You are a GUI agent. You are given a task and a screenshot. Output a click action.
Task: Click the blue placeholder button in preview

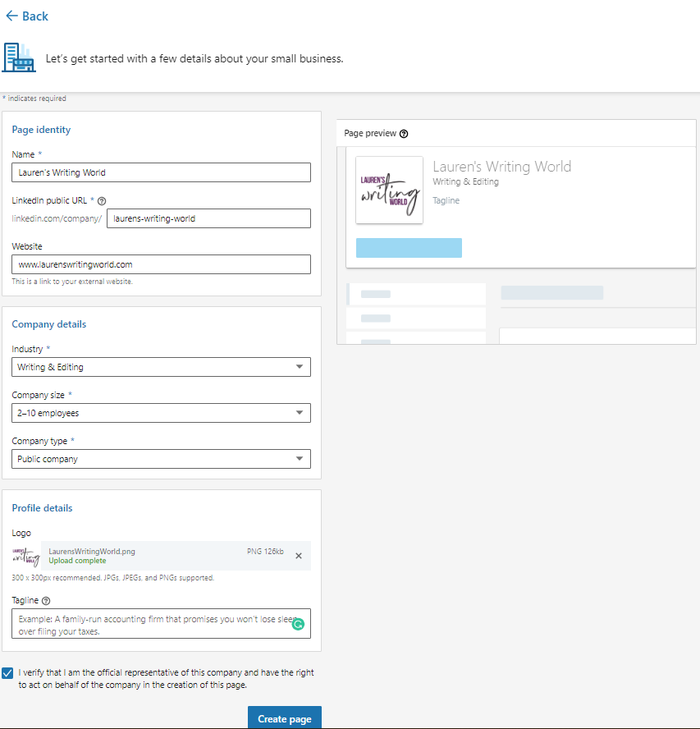coord(409,248)
